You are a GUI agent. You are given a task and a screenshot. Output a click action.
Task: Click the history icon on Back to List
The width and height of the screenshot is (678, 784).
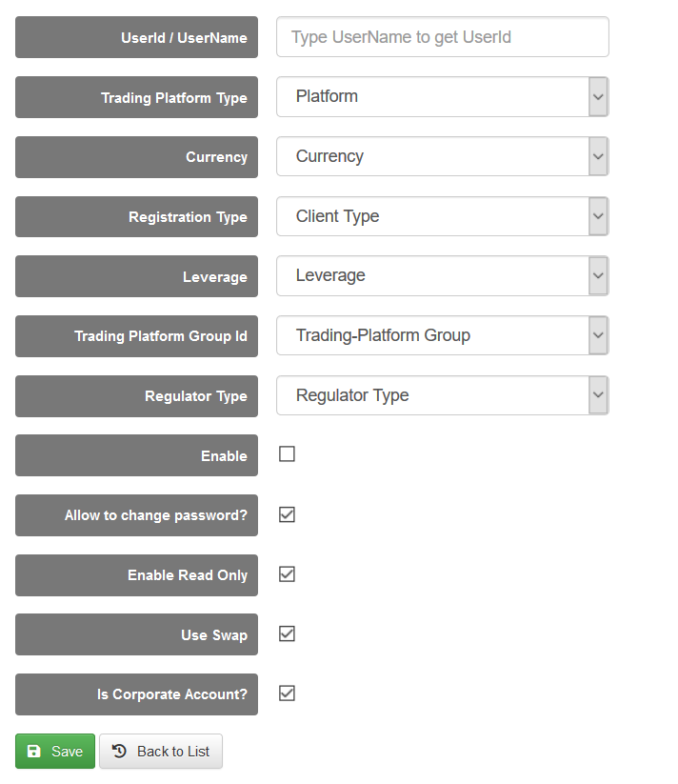click(x=119, y=752)
